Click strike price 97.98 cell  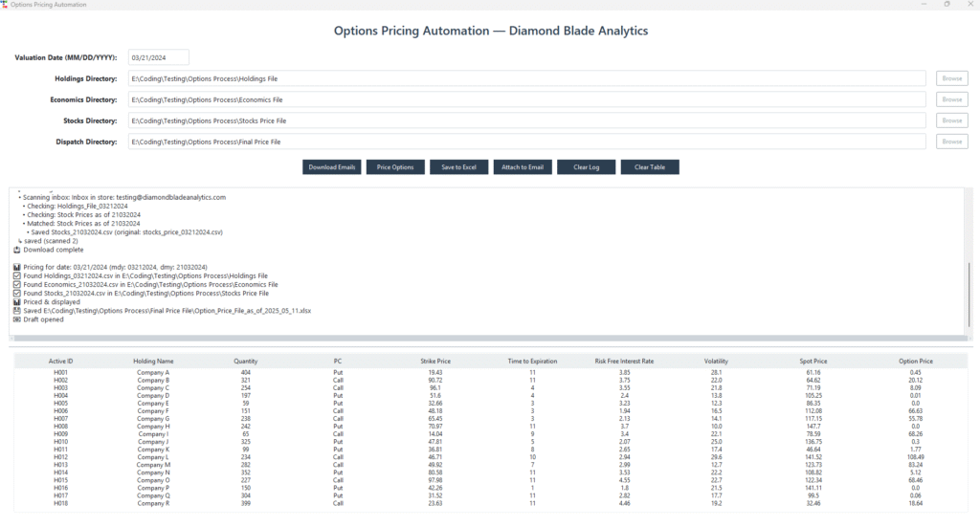click(435, 480)
